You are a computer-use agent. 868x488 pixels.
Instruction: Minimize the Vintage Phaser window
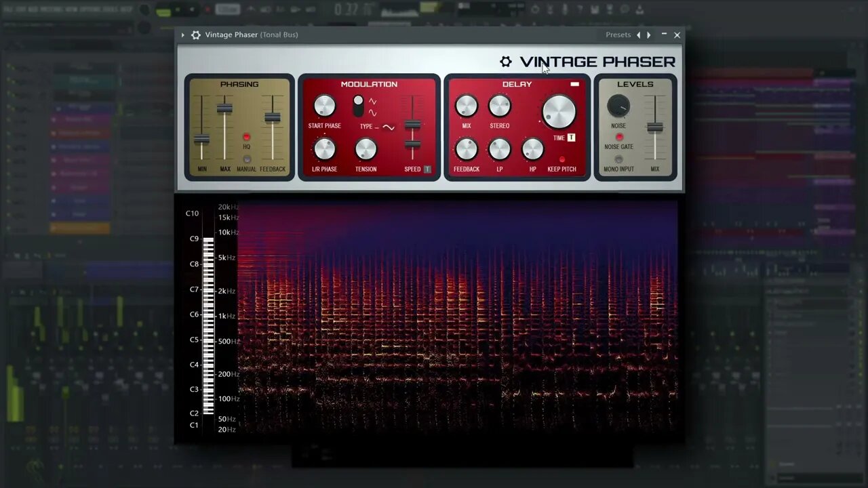click(x=664, y=35)
